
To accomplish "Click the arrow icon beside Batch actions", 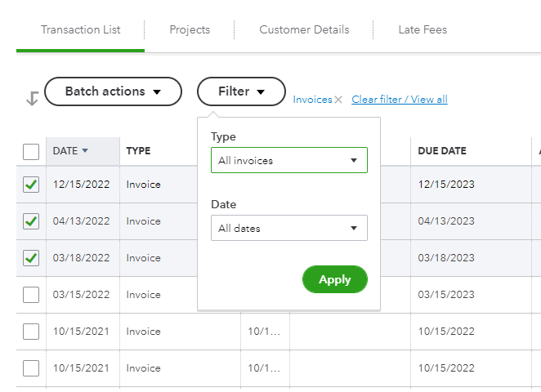I will pos(32,99).
